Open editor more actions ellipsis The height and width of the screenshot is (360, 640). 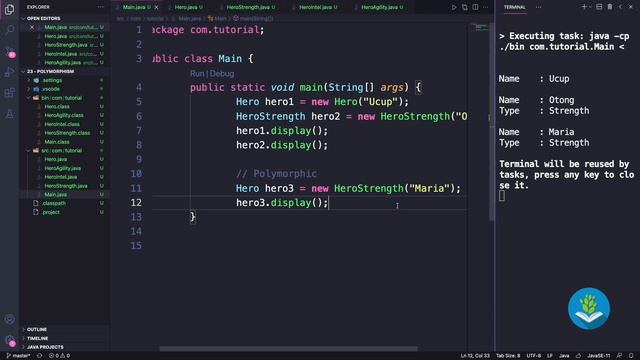[x=486, y=7]
